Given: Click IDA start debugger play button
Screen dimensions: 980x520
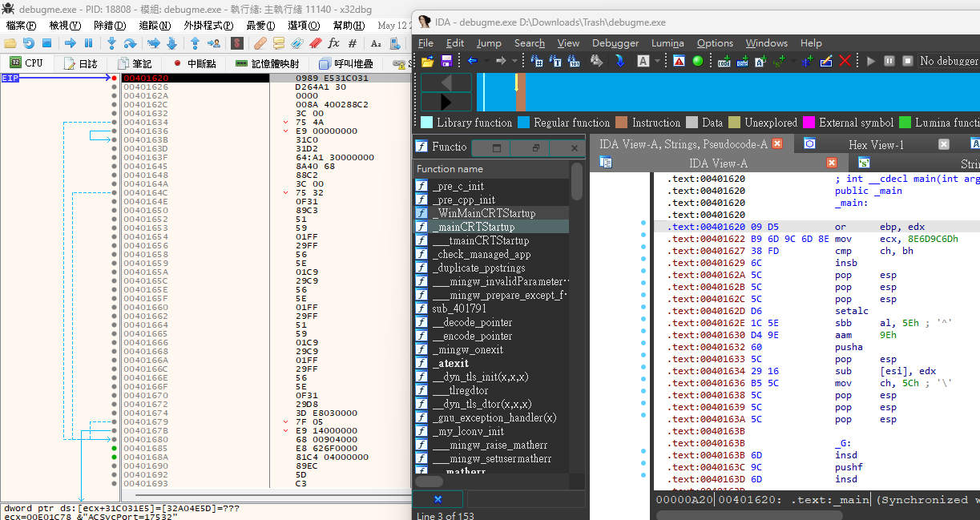Looking at the screenshot, I should (871, 61).
